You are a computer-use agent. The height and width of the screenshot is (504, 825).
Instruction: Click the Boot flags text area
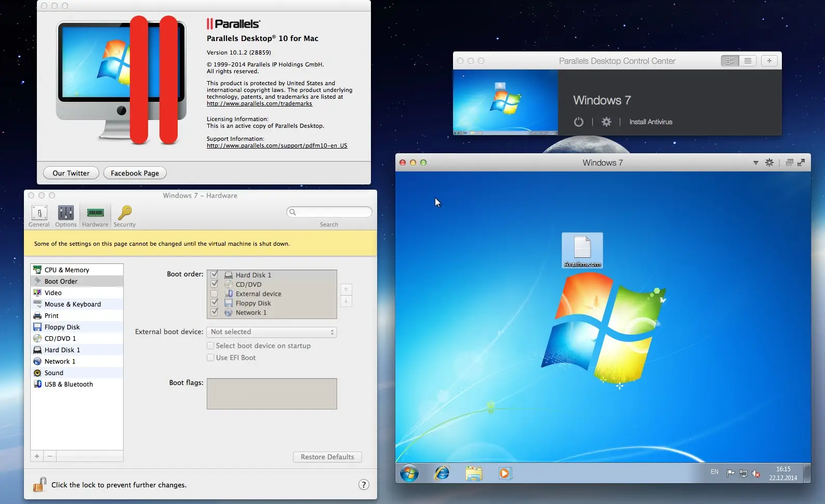tap(272, 394)
